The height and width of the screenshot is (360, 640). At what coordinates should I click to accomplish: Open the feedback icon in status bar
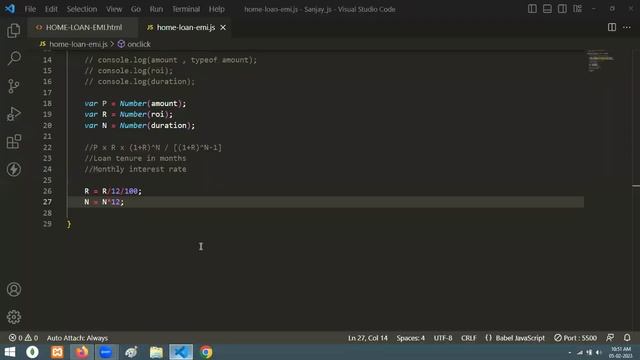(610, 338)
